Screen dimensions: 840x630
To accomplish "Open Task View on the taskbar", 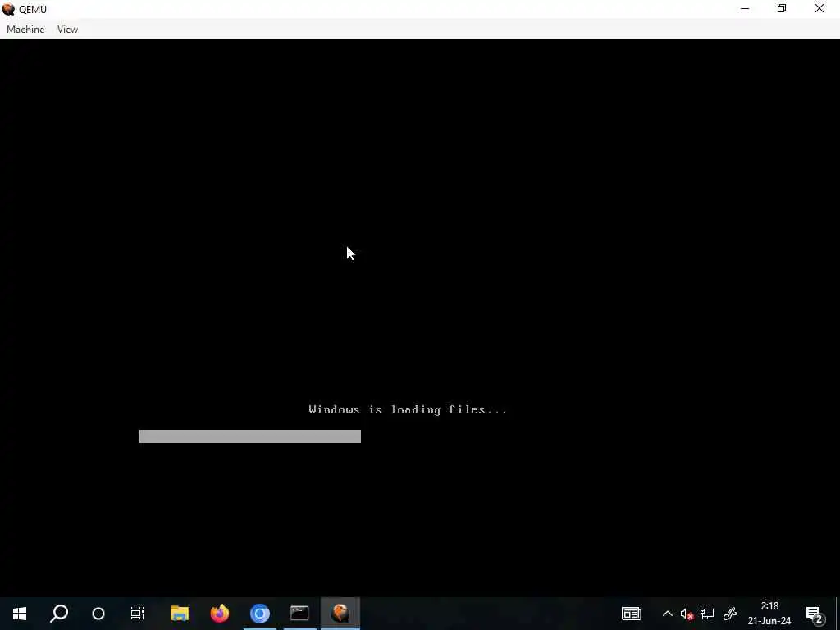I will tap(138, 614).
